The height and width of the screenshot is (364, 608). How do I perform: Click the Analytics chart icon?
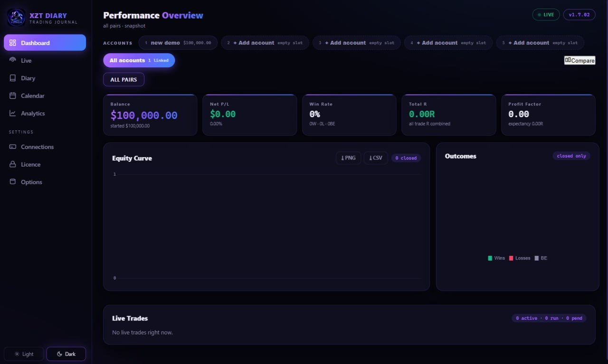click(x=13, y=113)
